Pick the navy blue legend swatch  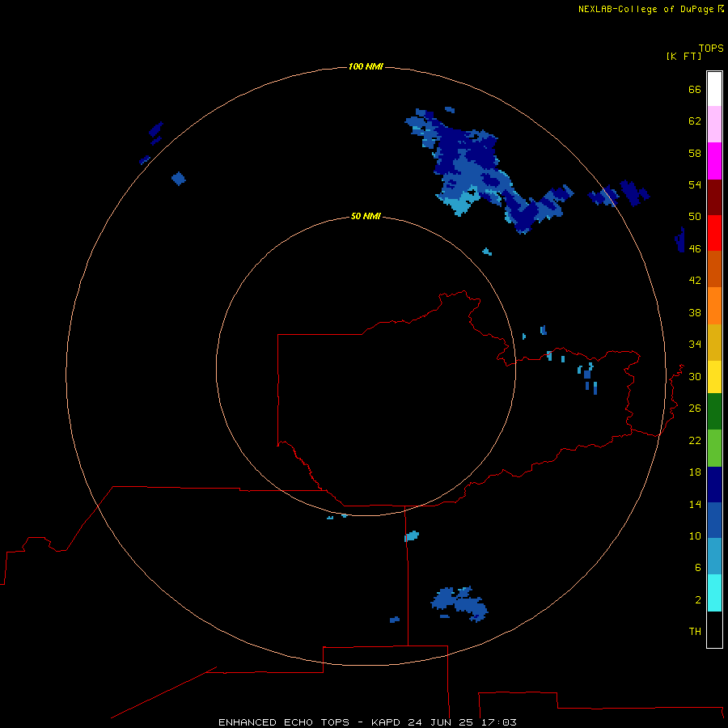714,485
